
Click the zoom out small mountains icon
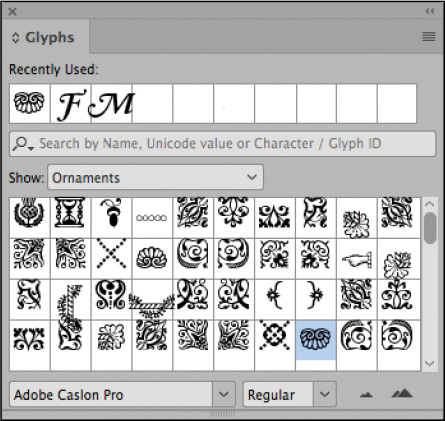point(366,395)
